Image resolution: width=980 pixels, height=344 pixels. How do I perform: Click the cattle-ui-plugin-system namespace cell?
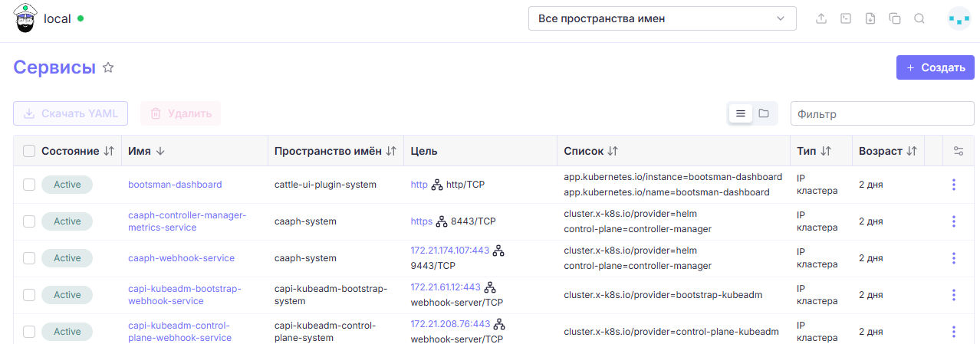pos(325,185)
